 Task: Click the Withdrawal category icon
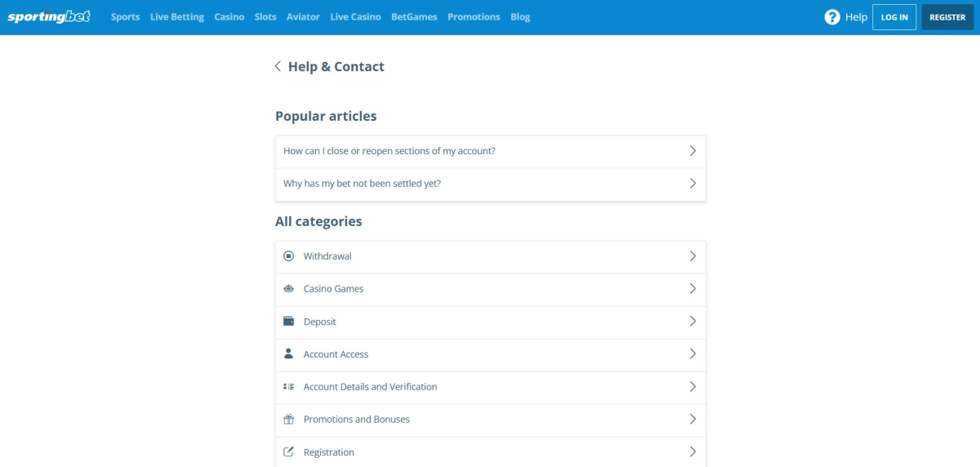288,256
